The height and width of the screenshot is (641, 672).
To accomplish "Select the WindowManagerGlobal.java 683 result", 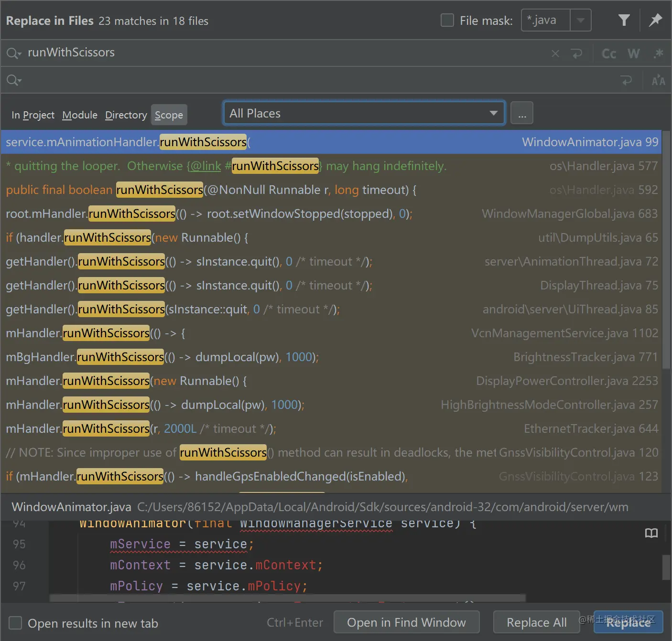I will click(332, 214).
